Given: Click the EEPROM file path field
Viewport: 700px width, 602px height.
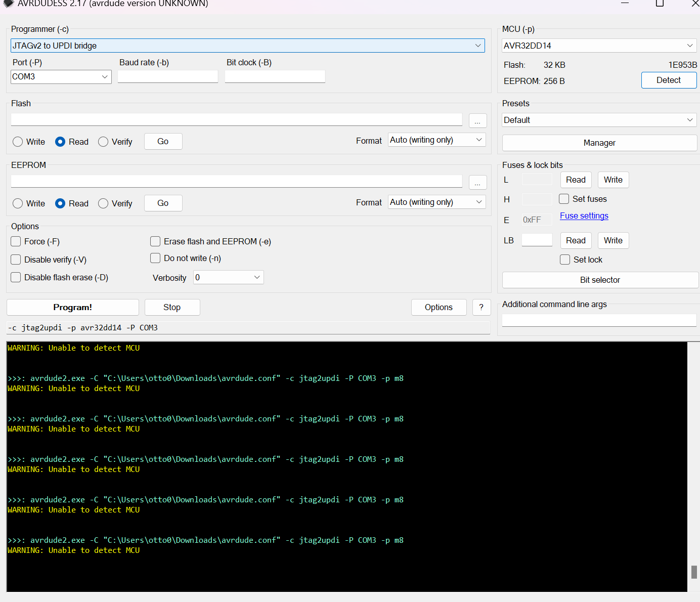Looking at the screenshot, I should tap(237, 181).
